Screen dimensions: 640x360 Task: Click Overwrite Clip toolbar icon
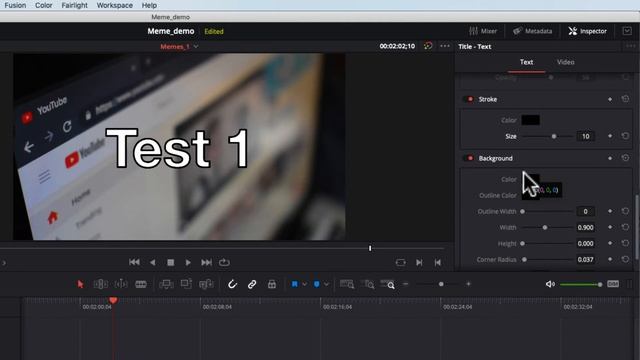186,284
